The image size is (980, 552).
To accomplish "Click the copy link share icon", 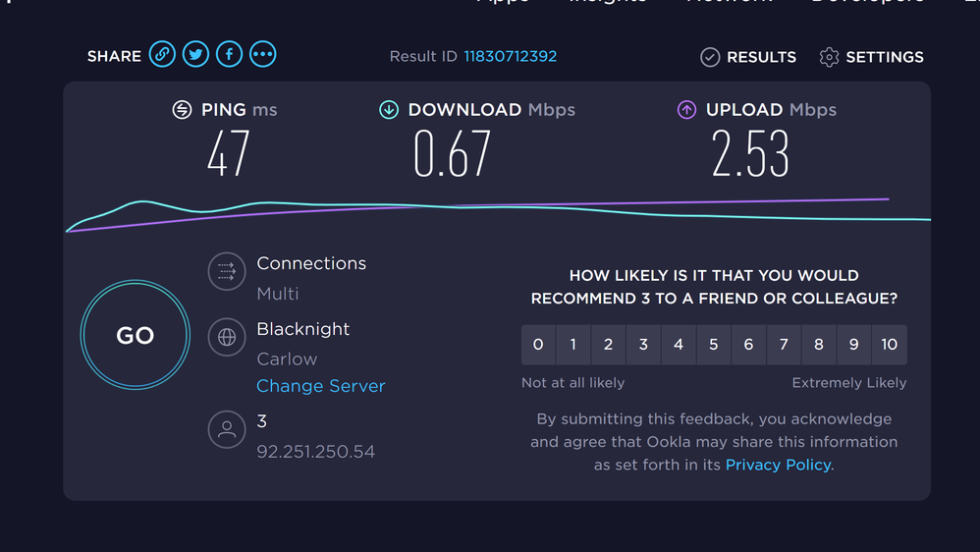I will coord(163,55).
